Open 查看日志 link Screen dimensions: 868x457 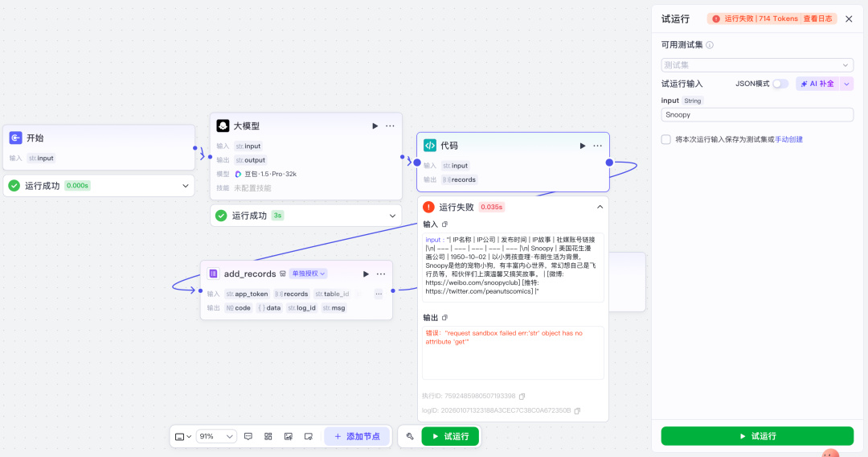pyautogui.click(x=817, y=19)
